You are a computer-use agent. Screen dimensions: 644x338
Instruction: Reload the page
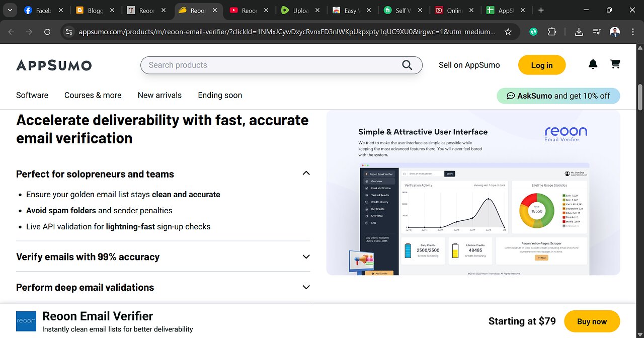coord(47,32)
